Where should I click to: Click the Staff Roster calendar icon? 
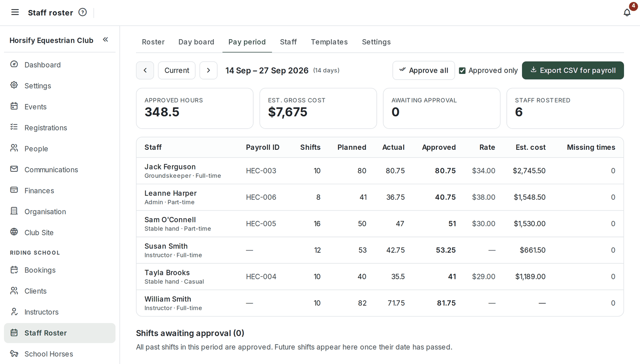(14, 332)
